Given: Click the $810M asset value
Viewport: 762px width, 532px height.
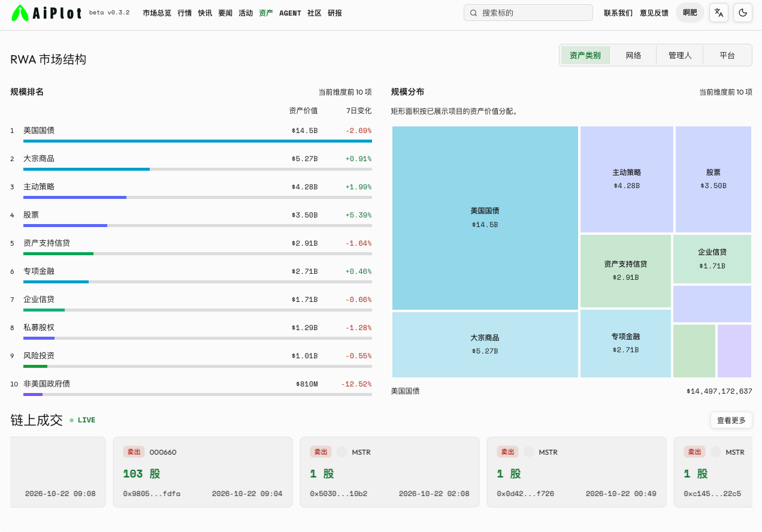Looking at the screenshot, I should (307, 384).
